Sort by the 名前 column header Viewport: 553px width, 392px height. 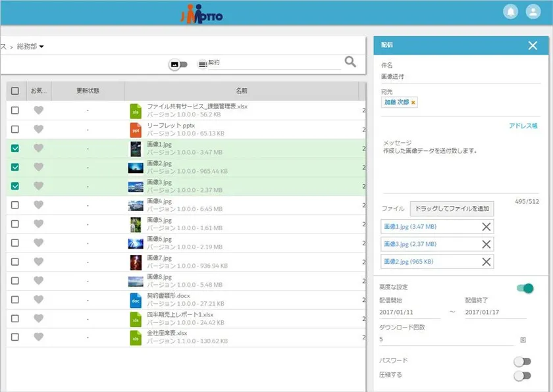(242, 91)
